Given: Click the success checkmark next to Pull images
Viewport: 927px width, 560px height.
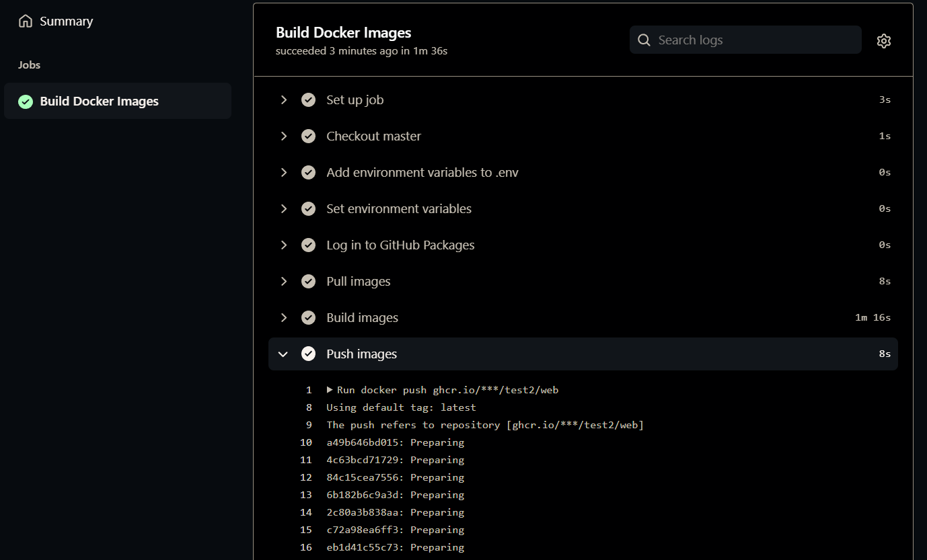Looking at the screenshot, I should click(309, 282).
